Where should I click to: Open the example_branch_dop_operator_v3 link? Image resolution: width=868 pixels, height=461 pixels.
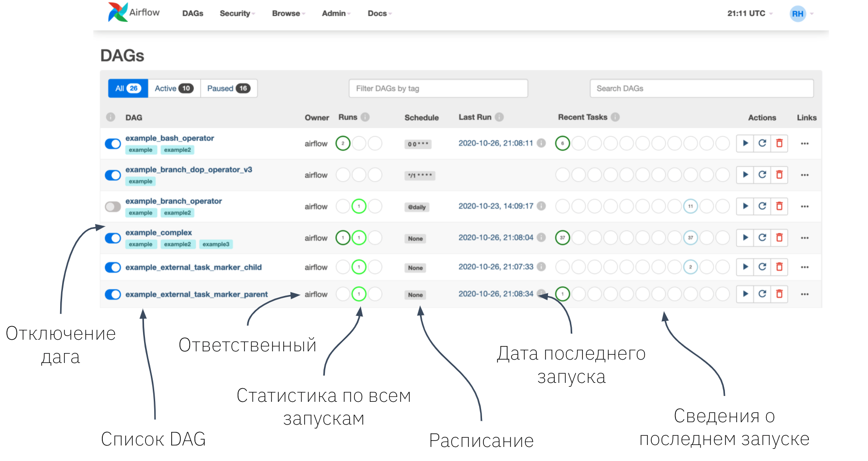point(189,170)
